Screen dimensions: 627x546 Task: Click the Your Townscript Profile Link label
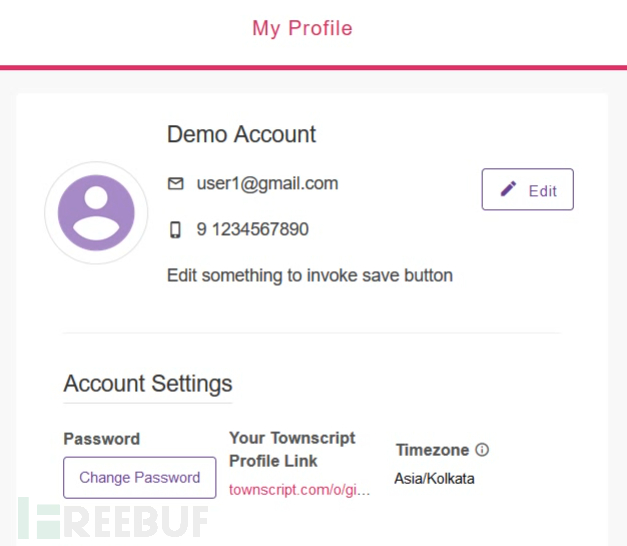pyautogui.click(x=292, y=449)
